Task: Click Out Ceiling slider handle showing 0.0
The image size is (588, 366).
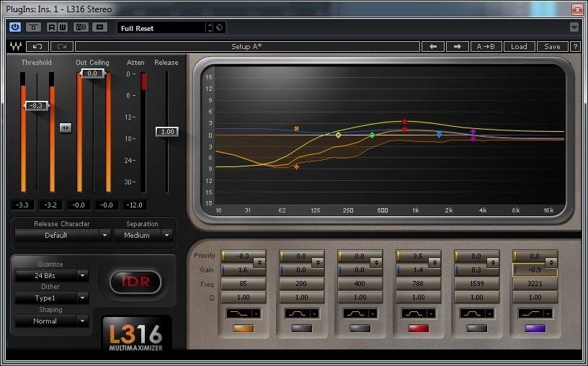Action: click(93, 73)
